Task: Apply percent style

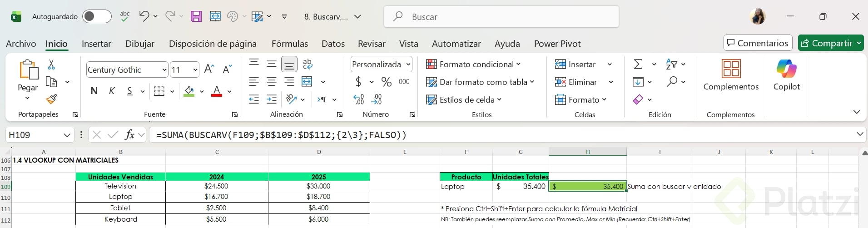Action: tap(387, 82)
